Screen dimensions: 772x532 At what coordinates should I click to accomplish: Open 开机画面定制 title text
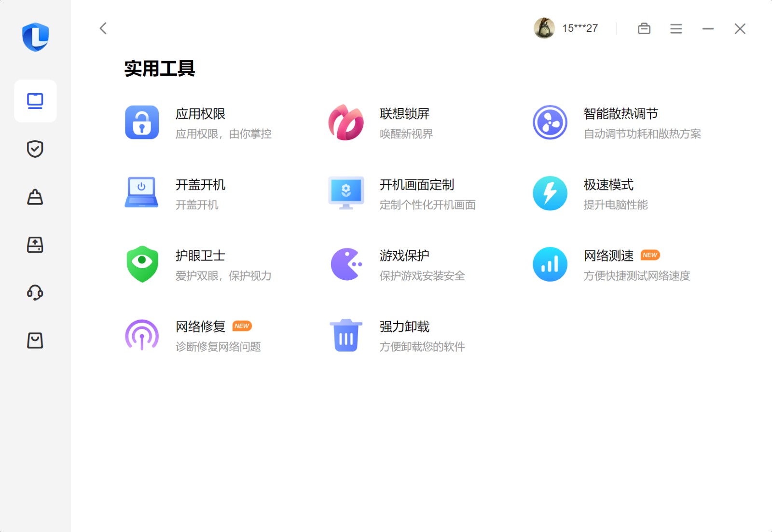coord(417,185)
